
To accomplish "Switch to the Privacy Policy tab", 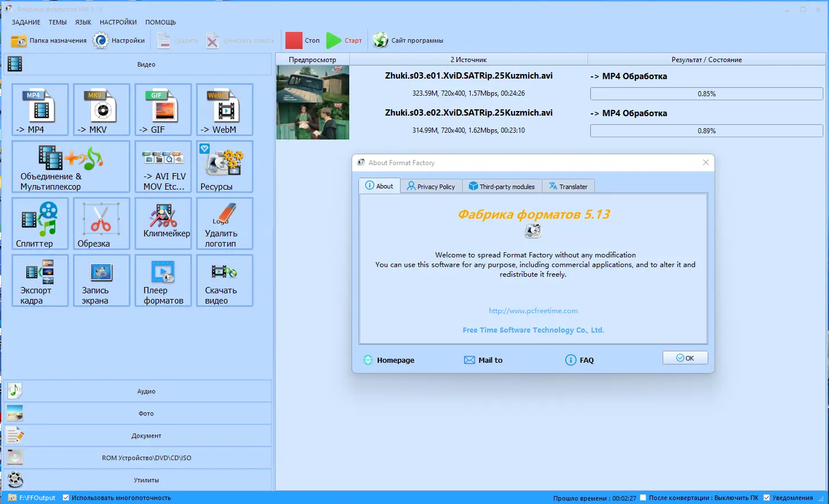I will 431,186.
